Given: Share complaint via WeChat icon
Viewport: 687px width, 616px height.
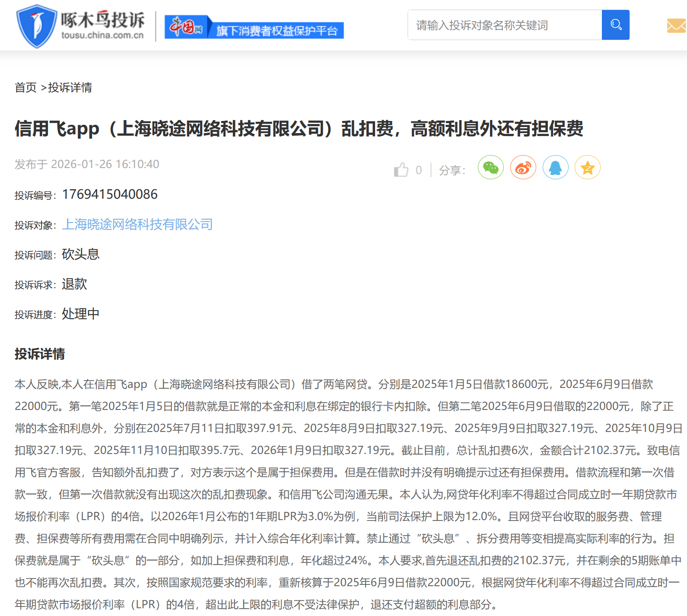Looking at the screenshot, I should click(490, 167).
